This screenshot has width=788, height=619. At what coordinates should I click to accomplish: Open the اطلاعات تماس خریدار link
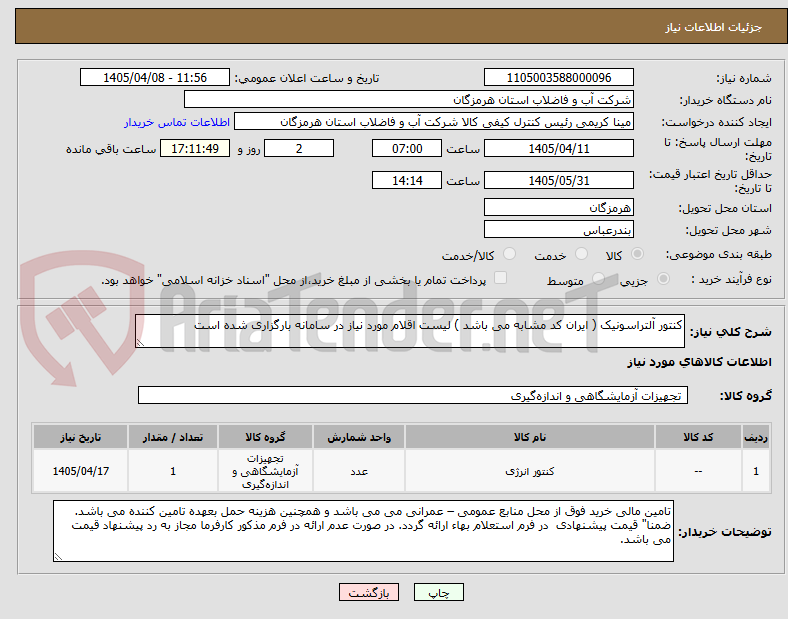tap(177, 122)
